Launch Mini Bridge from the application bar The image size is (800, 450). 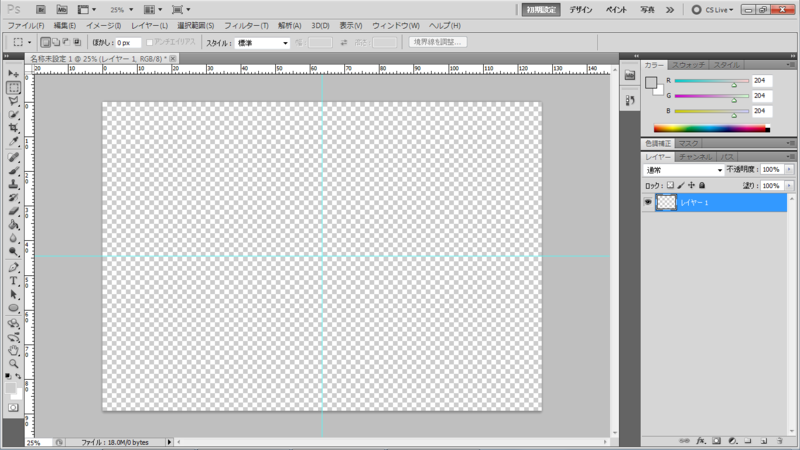(x=62, y=9)
